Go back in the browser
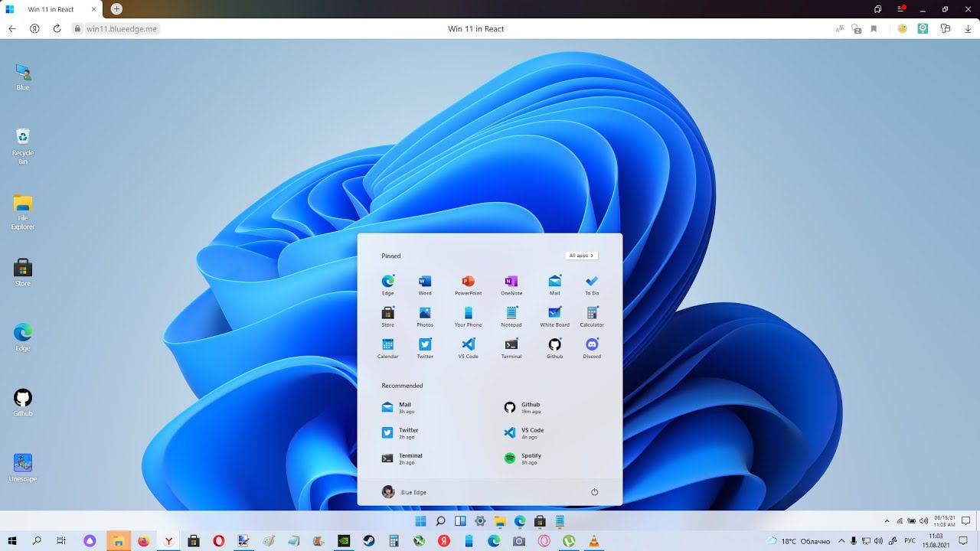 pyautogui.click(x=12, y=28)
